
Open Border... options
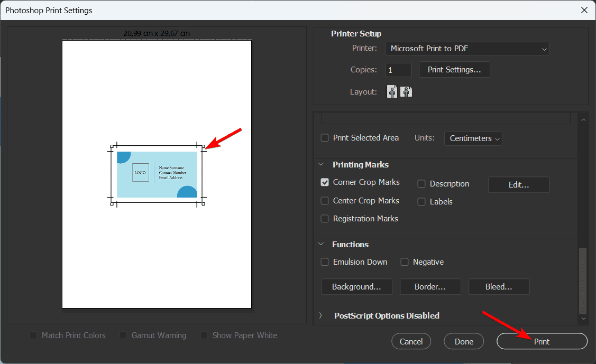(430, 286)
